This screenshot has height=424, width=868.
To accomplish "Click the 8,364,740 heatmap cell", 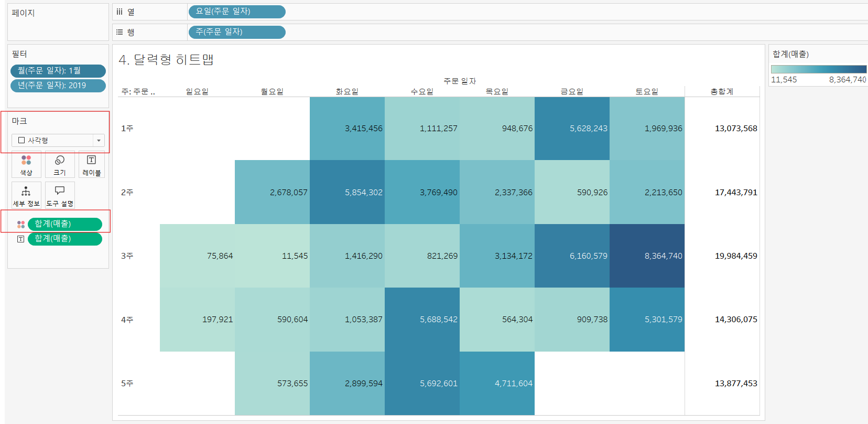I will pos(647,256).
